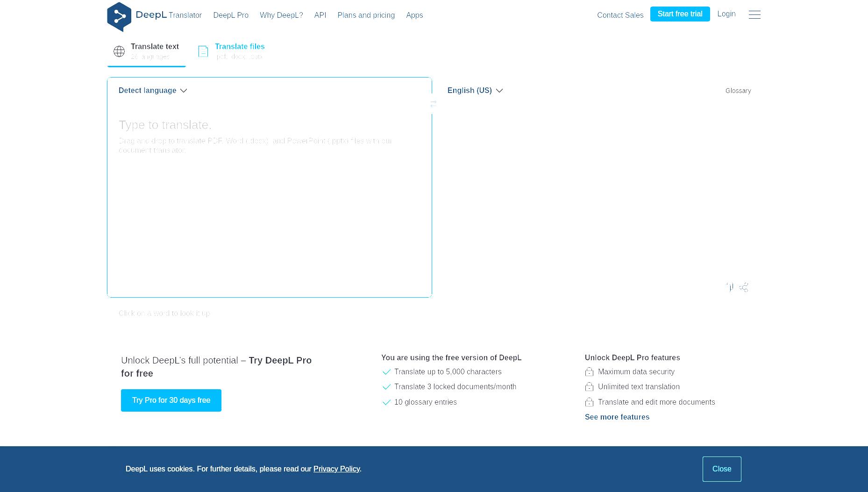Open the Apps navigation item
This screenshot has width=868, height=492.
(414, 15)
